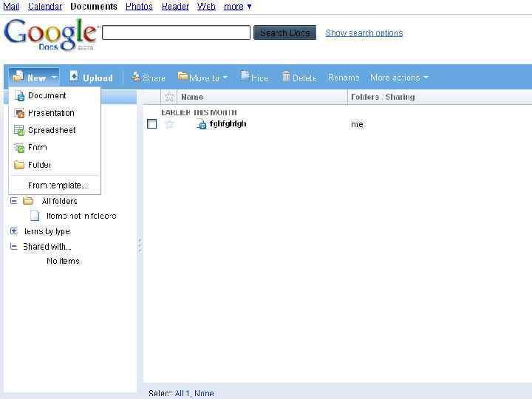Select Shared with... tree label
Image resolution: width=532 pixels, height=399 pixels.
(x=47, y=247)
